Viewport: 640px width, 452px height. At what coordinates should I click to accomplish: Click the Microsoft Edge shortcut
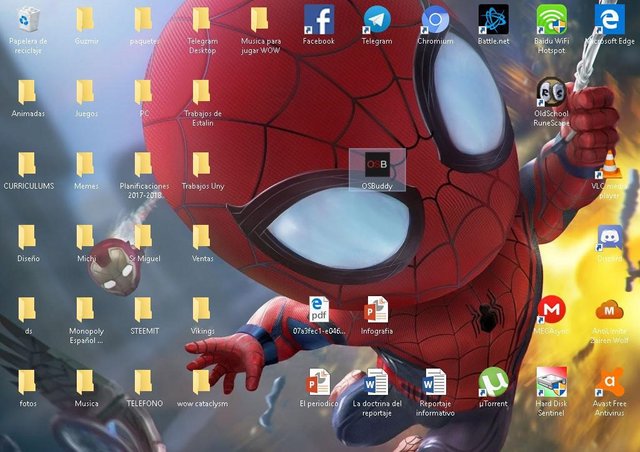pos(609,20)
